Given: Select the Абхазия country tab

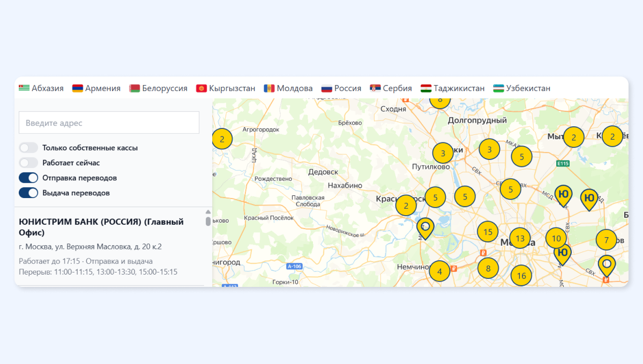Looking at the screenshot, I should point(41,88).
